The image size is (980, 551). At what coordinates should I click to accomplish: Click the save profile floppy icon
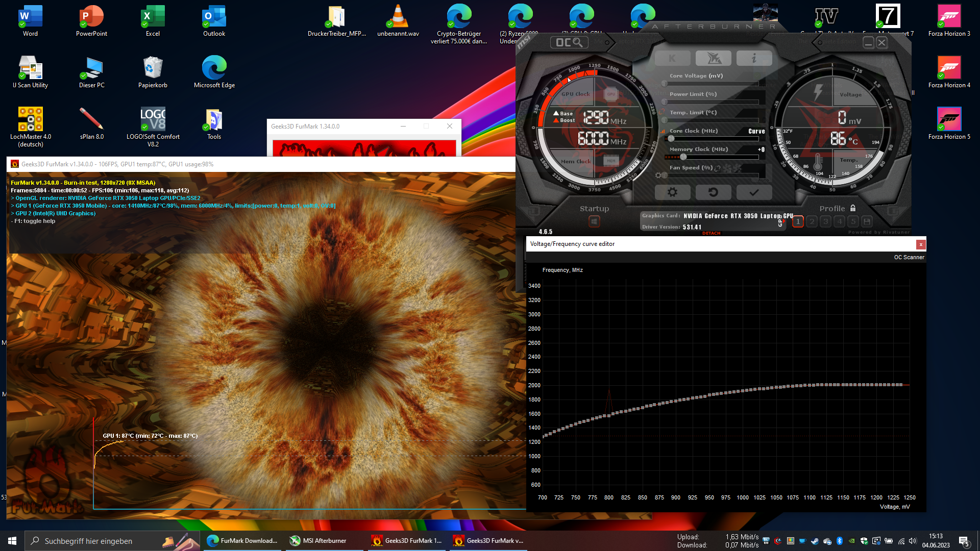[x=867, y=221]
